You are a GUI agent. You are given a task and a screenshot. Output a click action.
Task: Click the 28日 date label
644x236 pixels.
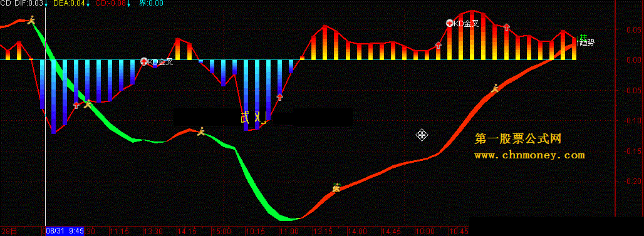point(9,232)
